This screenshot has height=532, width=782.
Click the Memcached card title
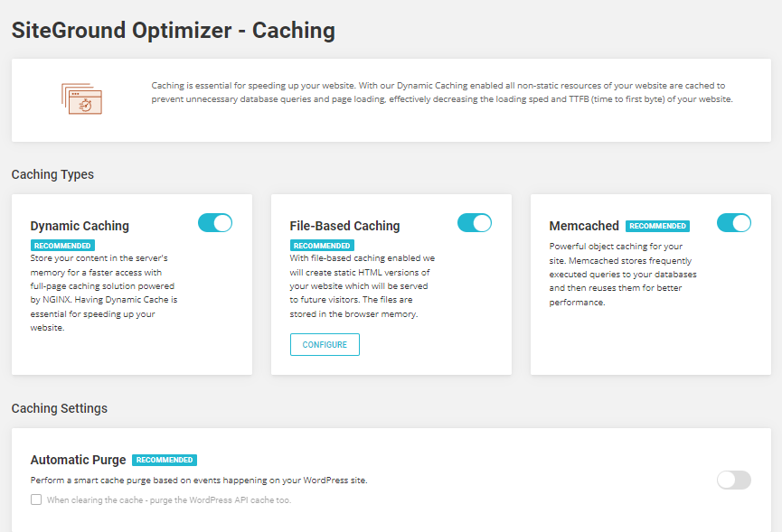point(584,226)
